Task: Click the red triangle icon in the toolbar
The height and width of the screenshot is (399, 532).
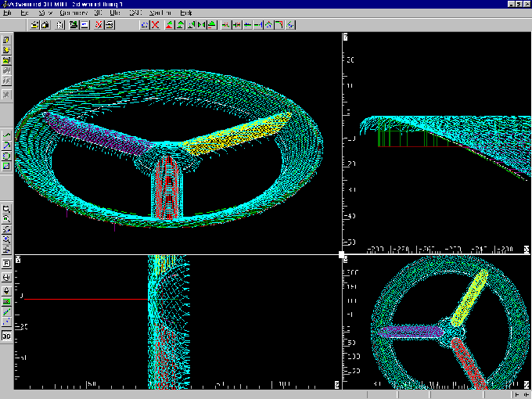Action: [169, 25]
